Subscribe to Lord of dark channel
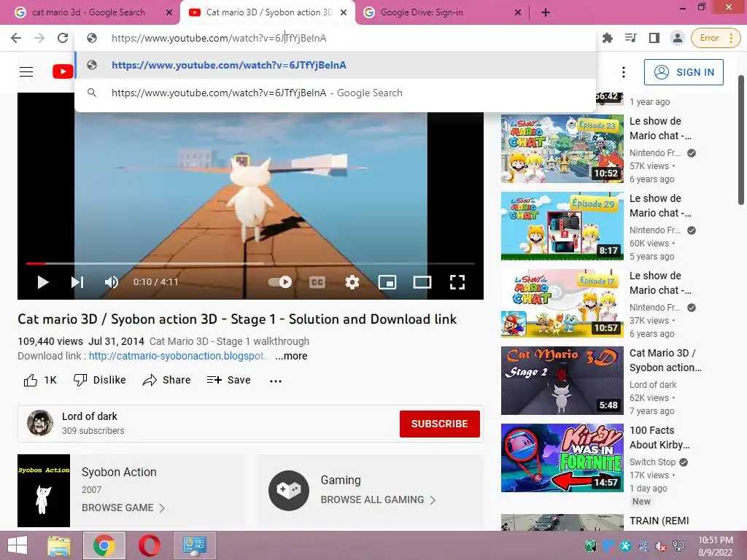This screenshot has width=747, height=560. pos(439,424)
